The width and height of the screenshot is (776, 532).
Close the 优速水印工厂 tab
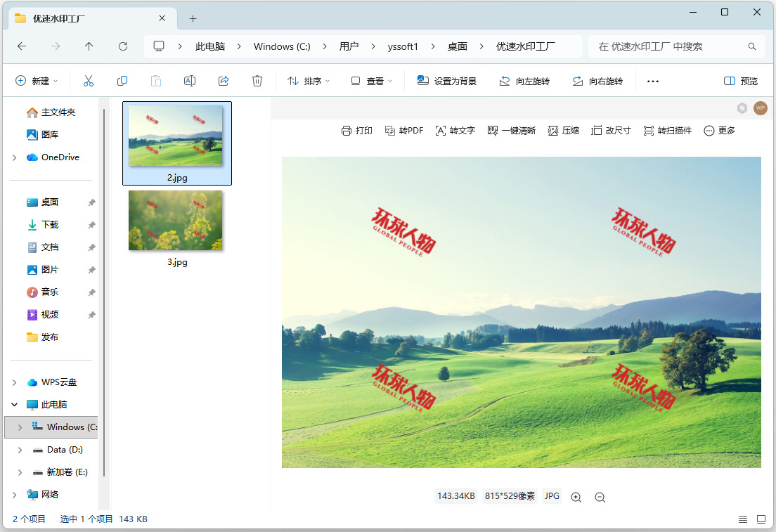pyautogui.click(x=162, y=18)
